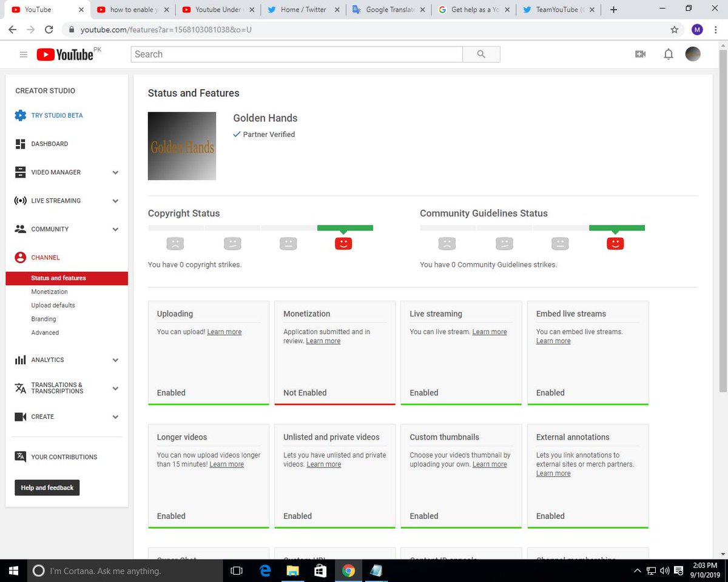Click the Golden Hands channel thumbnail
The height and width of the screenshot is (582, 728).
click(x=182, y=146)
